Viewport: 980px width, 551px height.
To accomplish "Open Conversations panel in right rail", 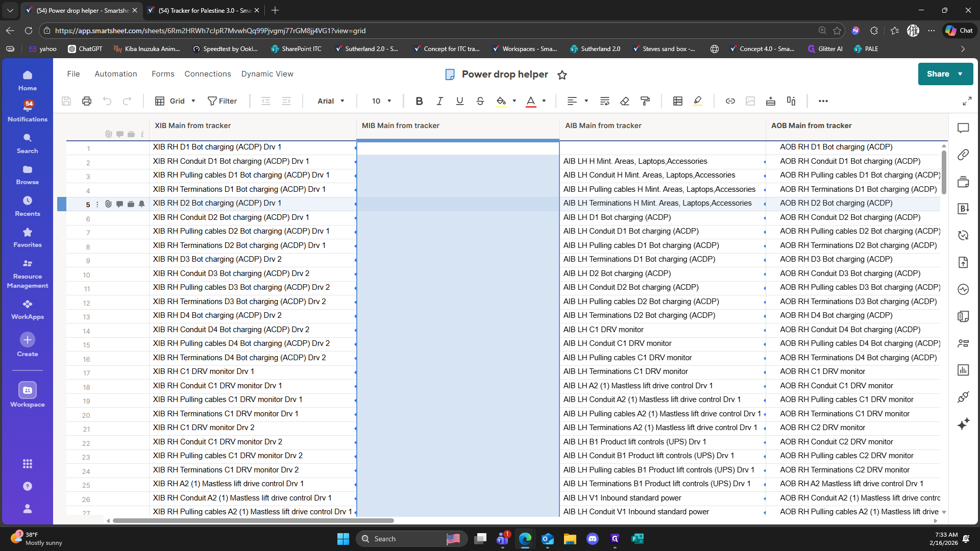I will coord(963,128).
